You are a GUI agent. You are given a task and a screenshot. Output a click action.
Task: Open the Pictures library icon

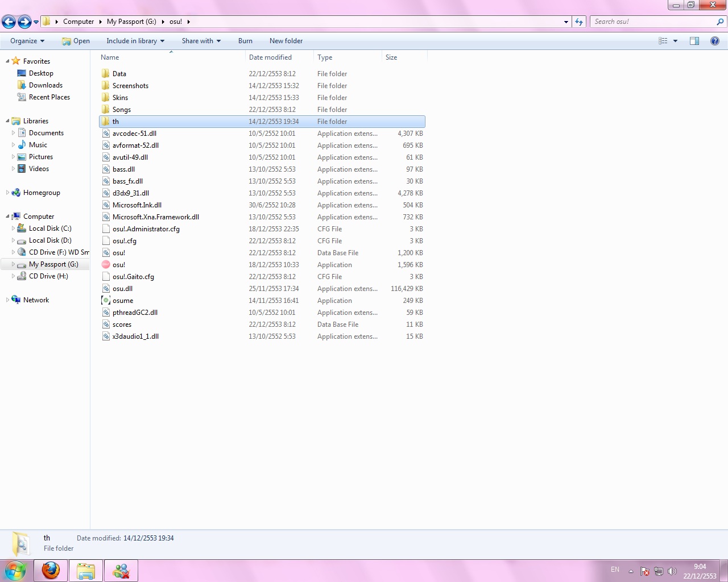pyautogui.click(x=22, y=157)
